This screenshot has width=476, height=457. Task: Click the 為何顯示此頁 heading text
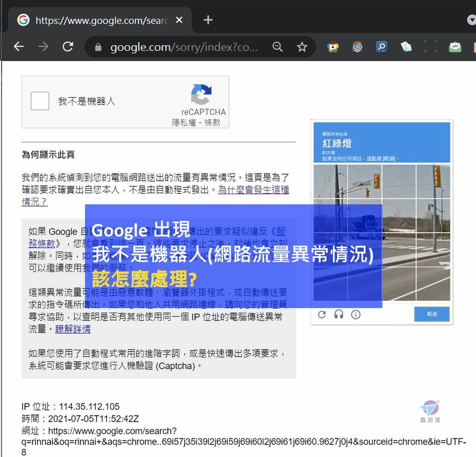[x=48, y=155]
